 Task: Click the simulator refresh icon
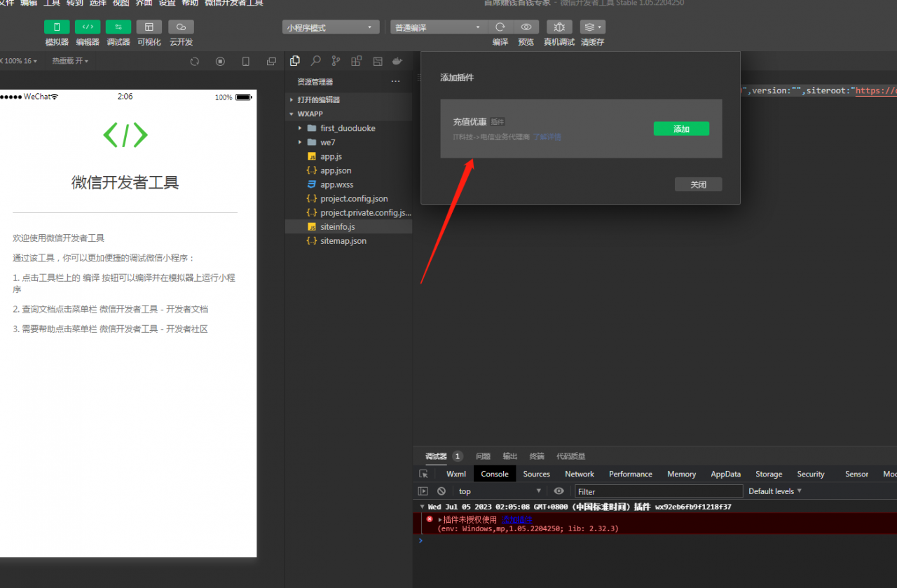point(195,62)
